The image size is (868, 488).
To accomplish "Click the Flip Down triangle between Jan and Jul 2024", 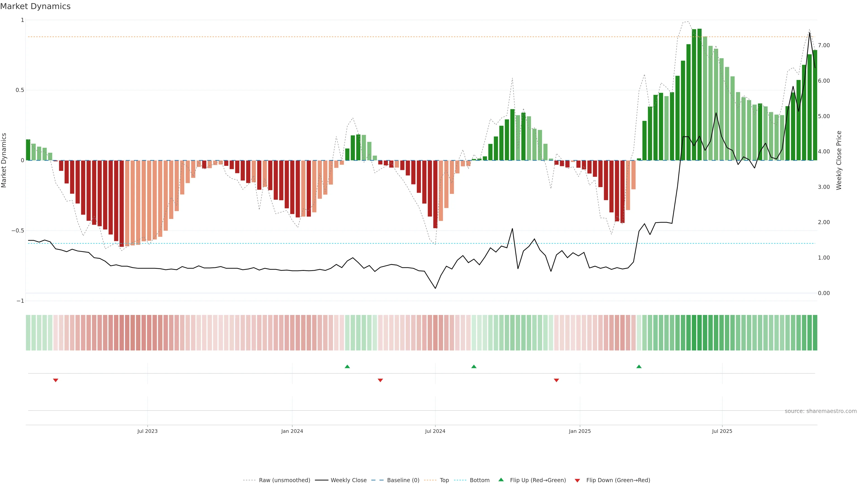I will coord(380,380).
